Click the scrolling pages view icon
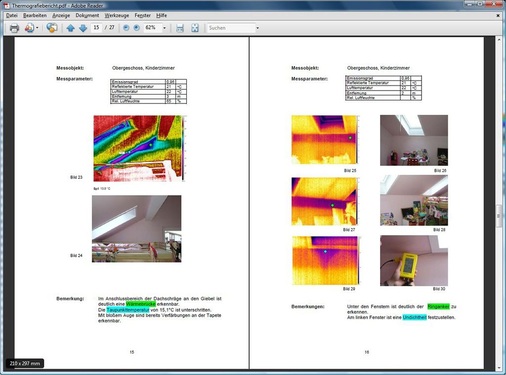The image size is (506, 375). 180,28
